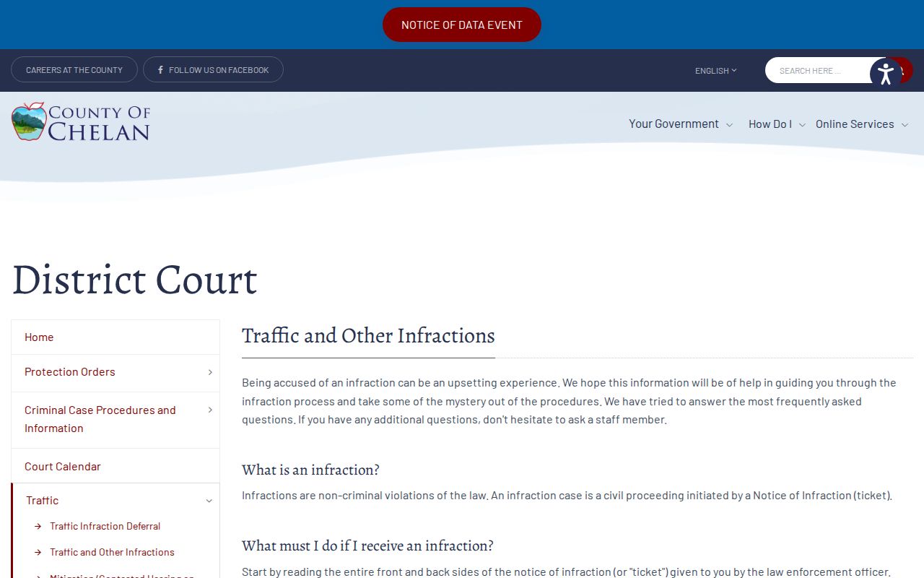This screenshot has width=924, height=578.
Task: Click the chevron next to Online Services
Action: coord(905,125)
